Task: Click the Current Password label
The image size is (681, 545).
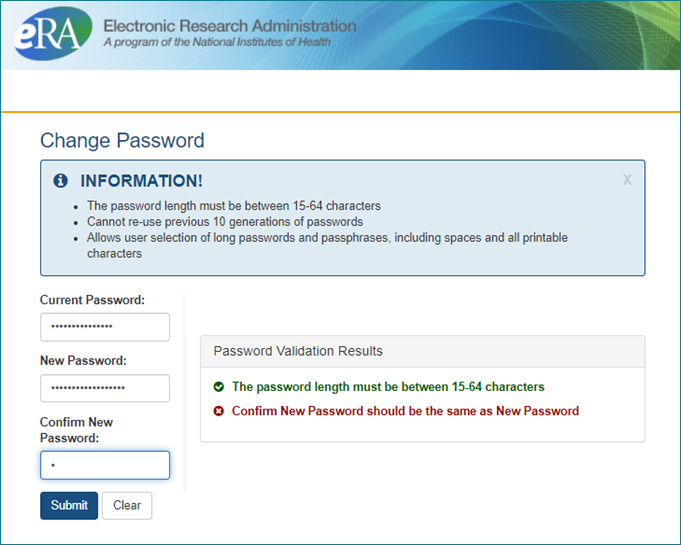Action: [92, 300]
